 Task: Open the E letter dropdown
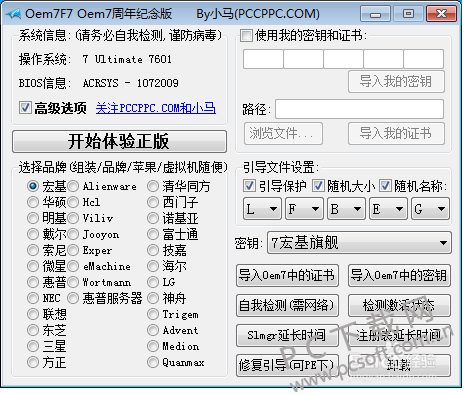[388, 209]
